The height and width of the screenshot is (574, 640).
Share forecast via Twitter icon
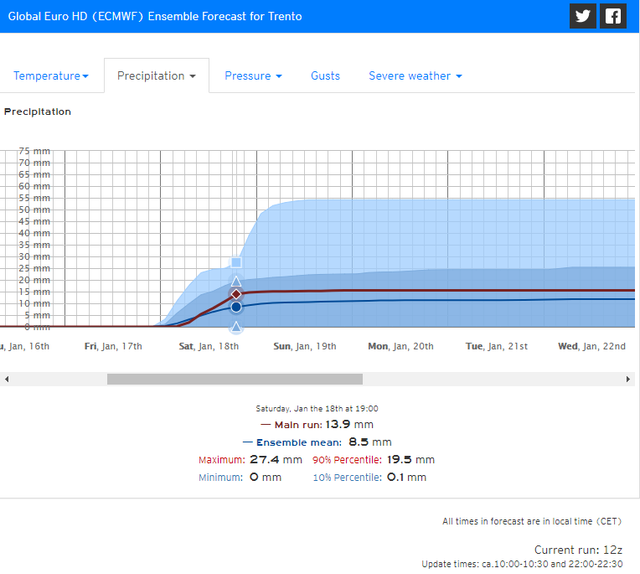[x=582, y=16]
